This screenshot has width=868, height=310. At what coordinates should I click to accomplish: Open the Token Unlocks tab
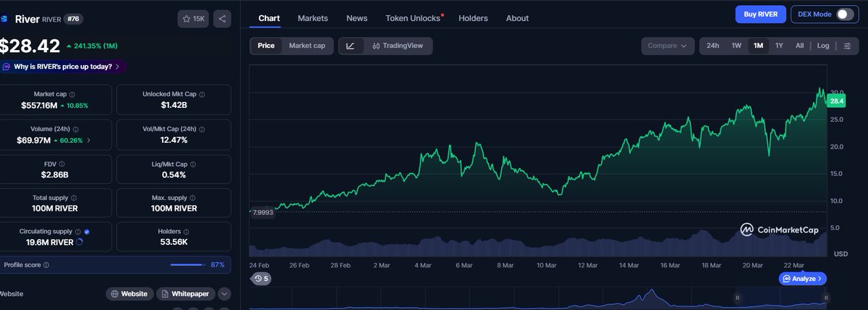point(413,18)
